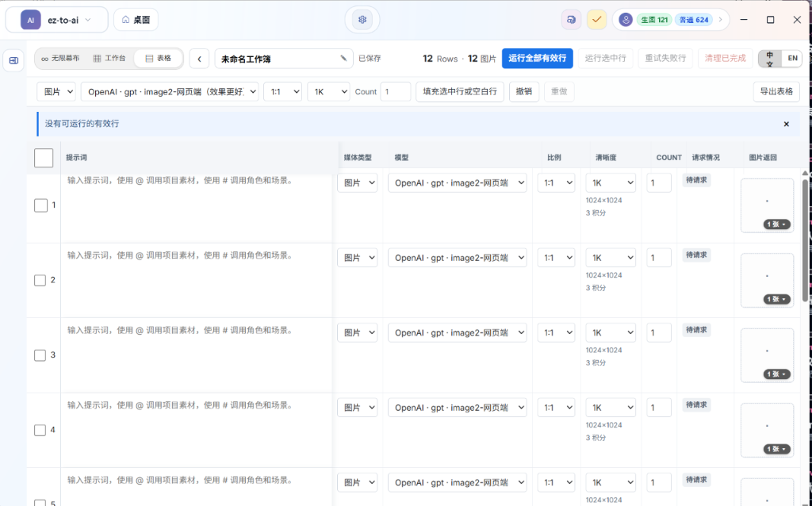
Task: Open row 4 清晰度 1K dropdown
Action: click(x=611, y=408)
